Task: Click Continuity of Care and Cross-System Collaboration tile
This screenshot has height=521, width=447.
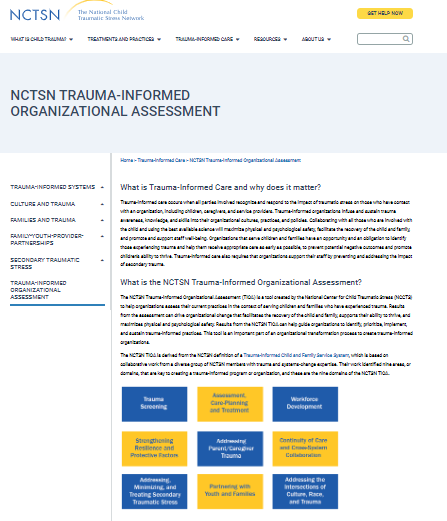Action: 305,449
